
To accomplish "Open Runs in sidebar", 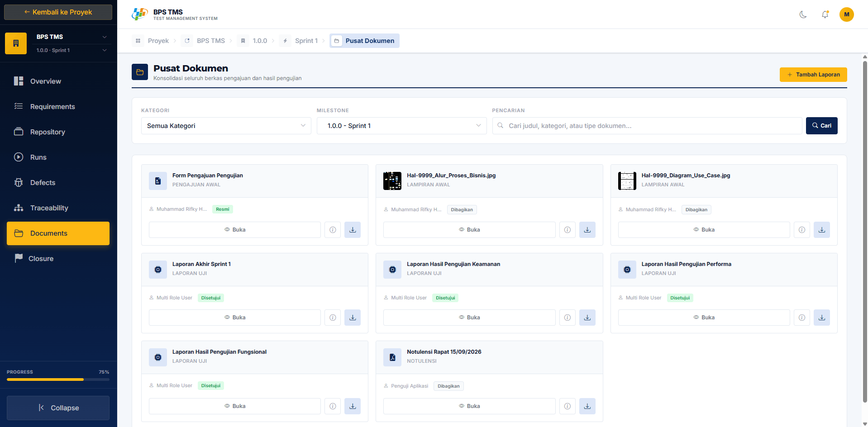I will [58, 157].
